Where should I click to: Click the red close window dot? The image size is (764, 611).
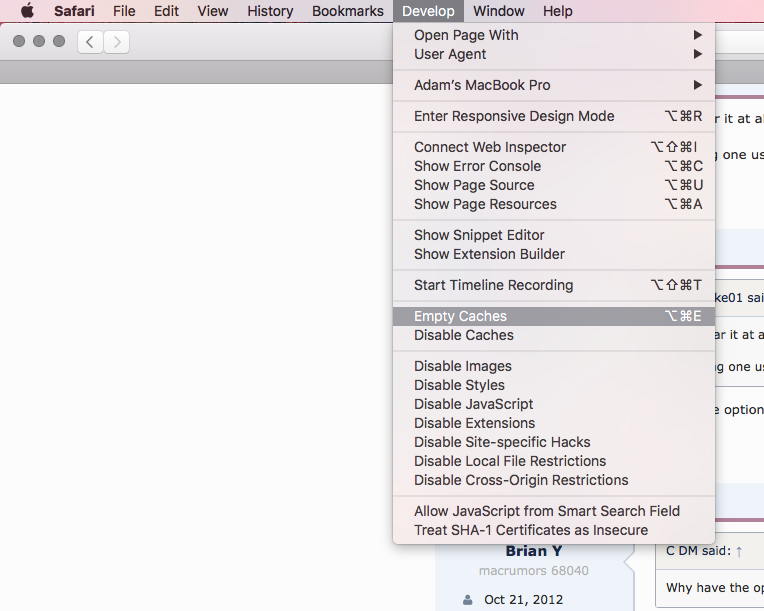pos(19,41)
